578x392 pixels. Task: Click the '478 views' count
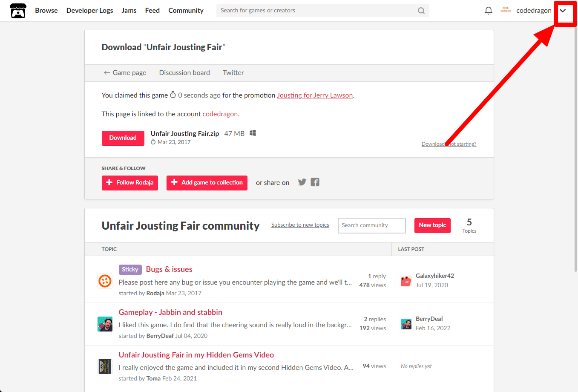tap(373, 285)
